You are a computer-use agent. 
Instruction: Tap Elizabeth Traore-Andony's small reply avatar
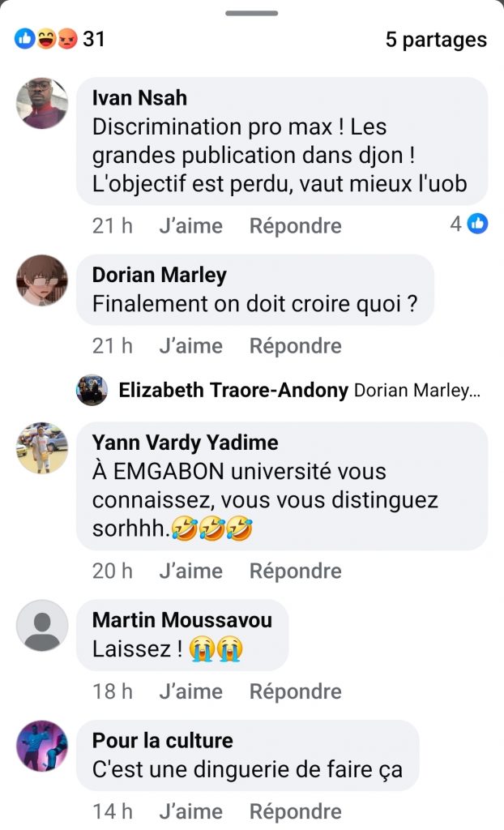(x=92, y=390)
